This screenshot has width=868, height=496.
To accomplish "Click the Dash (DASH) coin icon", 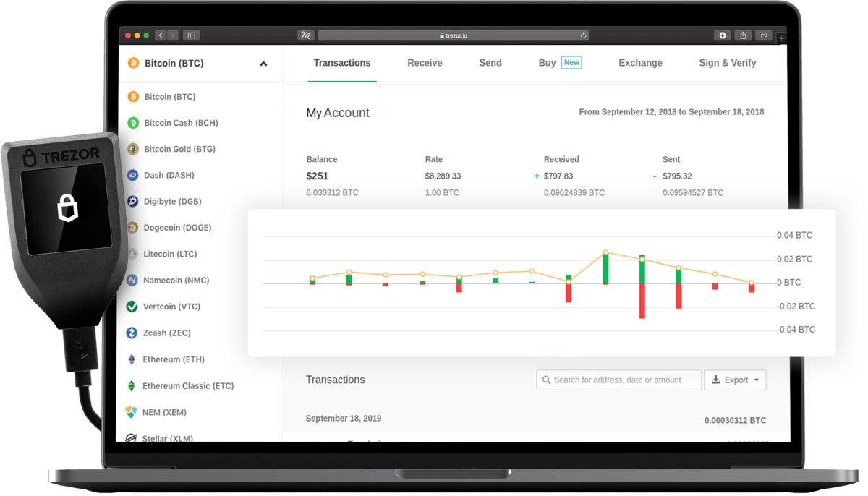I will pyautogui.click(x=132, y=176).
